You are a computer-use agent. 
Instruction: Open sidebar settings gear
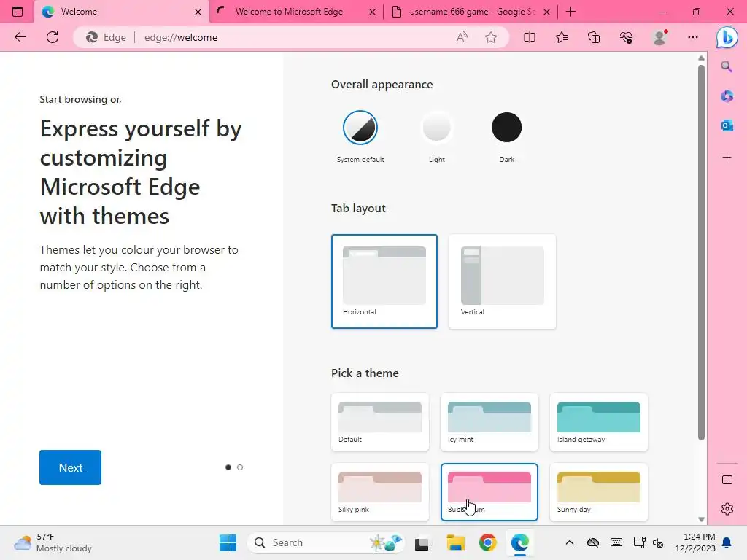coord(727,509)
